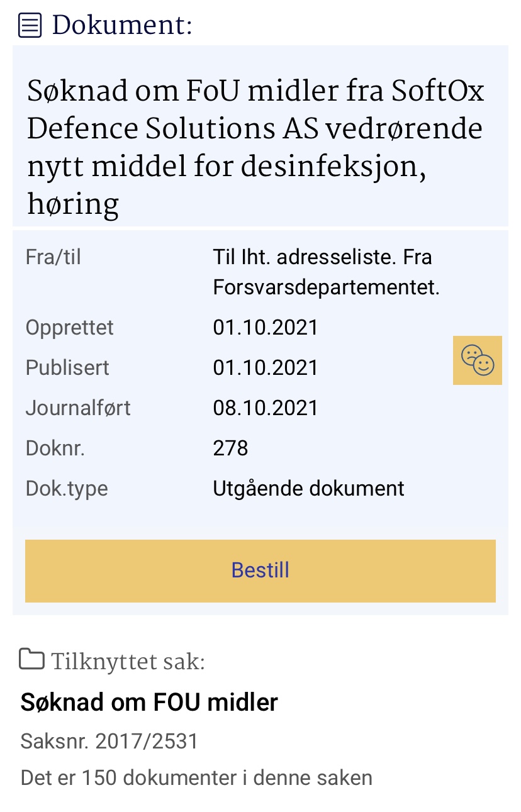
Task: Click the feedback smiley faces icon
Action: 478,360
